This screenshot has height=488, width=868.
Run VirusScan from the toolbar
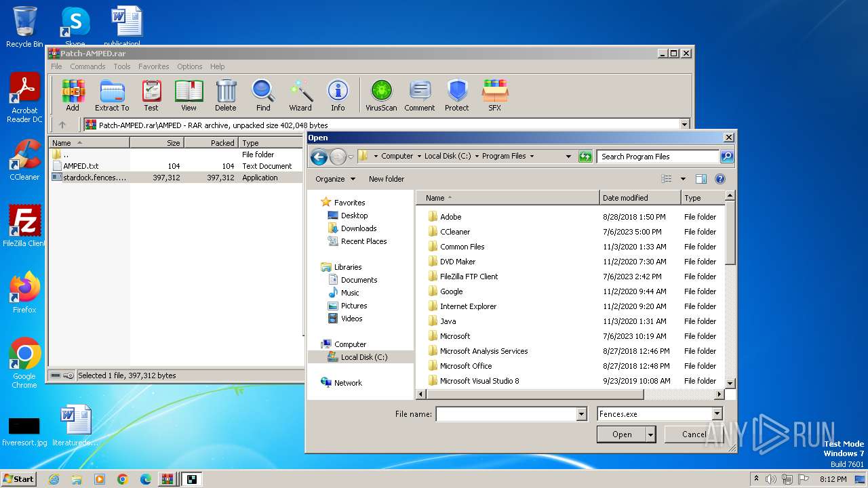pos(381,95)
